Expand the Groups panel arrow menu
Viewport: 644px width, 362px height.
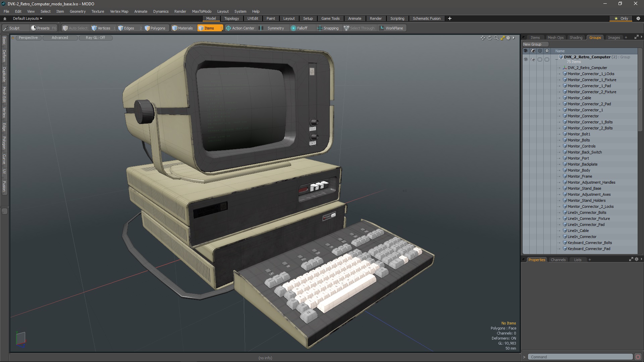(x=641, y=37)
